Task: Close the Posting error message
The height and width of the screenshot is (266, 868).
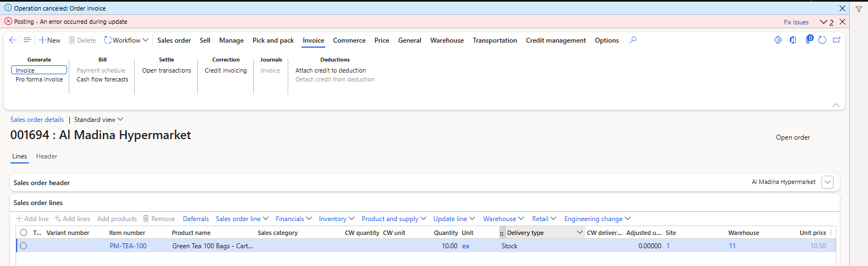Action: [843, 22]
